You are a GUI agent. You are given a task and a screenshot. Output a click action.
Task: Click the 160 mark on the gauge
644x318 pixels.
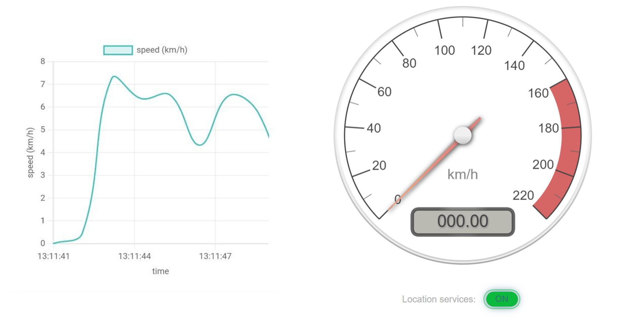538,93
